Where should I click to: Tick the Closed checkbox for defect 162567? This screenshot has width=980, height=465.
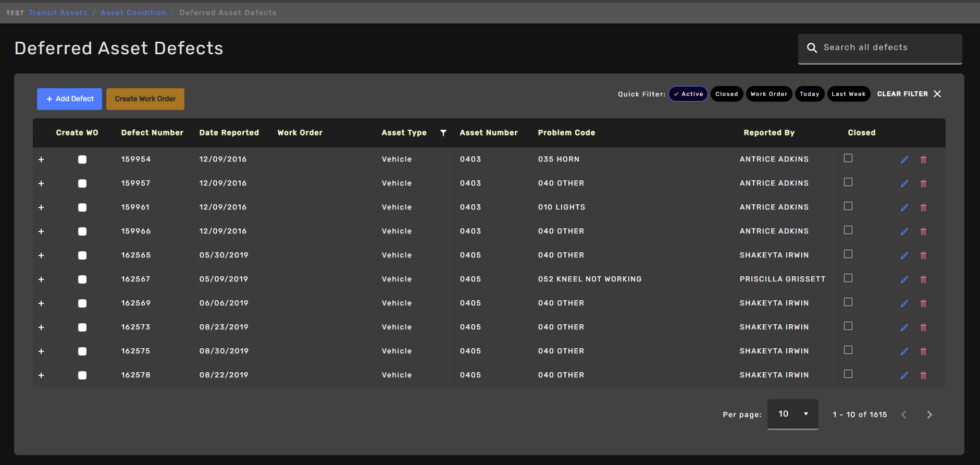(848, 278)
